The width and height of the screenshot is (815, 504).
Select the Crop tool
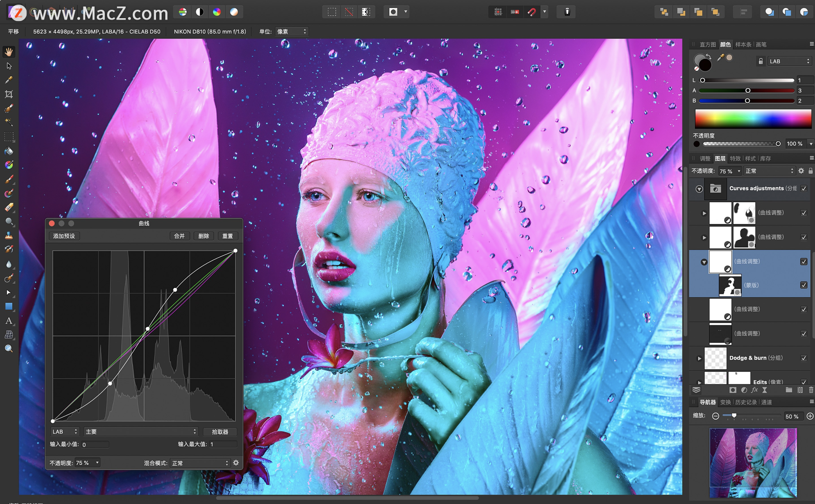(x=9, y=94)
